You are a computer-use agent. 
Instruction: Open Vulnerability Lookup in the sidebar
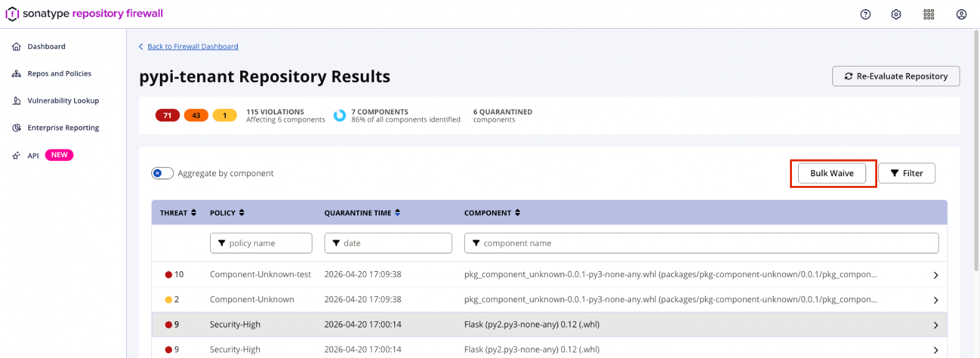click(63, 100)
